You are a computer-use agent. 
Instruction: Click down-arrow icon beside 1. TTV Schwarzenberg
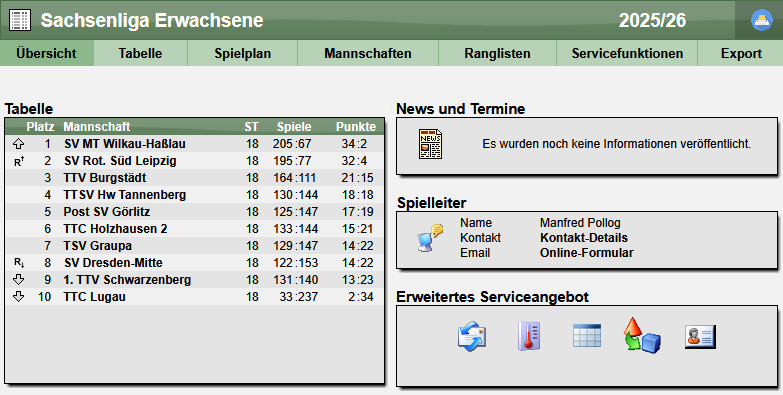(18, 280)
